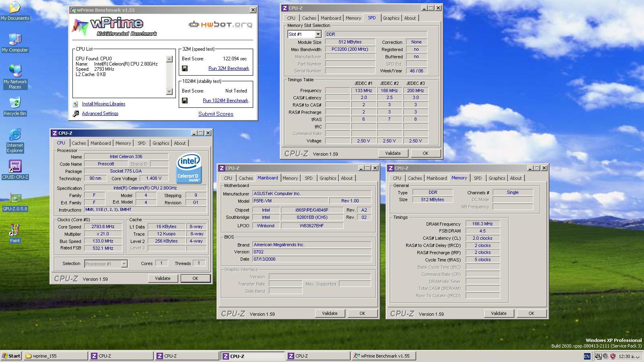Click the Start button
The image size is (644, 362).
[11, 356]
